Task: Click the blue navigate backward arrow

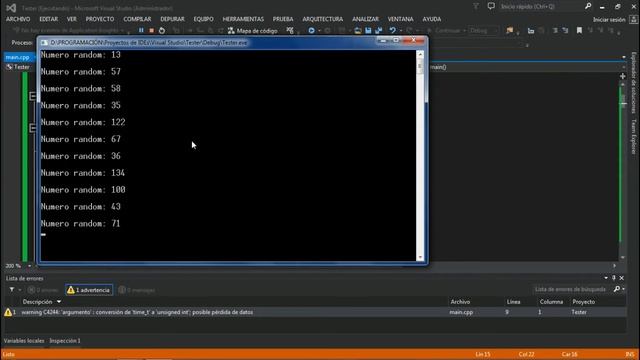Action: click(x=311, y=31)
